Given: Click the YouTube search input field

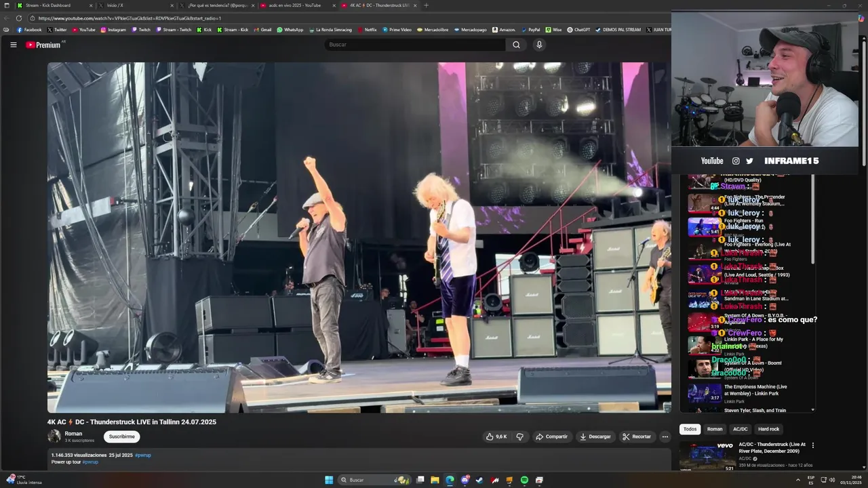Looking at the screenshot, I should pyautogui.click(x=414, y=45).
